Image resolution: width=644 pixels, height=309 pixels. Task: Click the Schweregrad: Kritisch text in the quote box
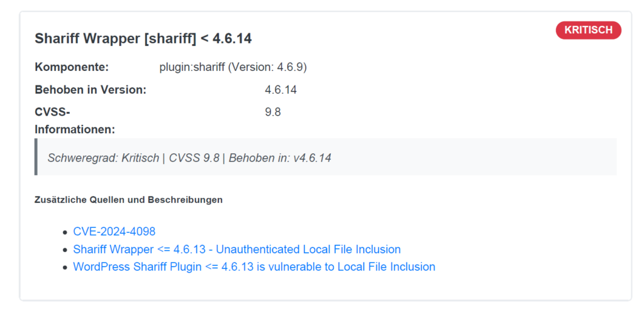[102, 158]
